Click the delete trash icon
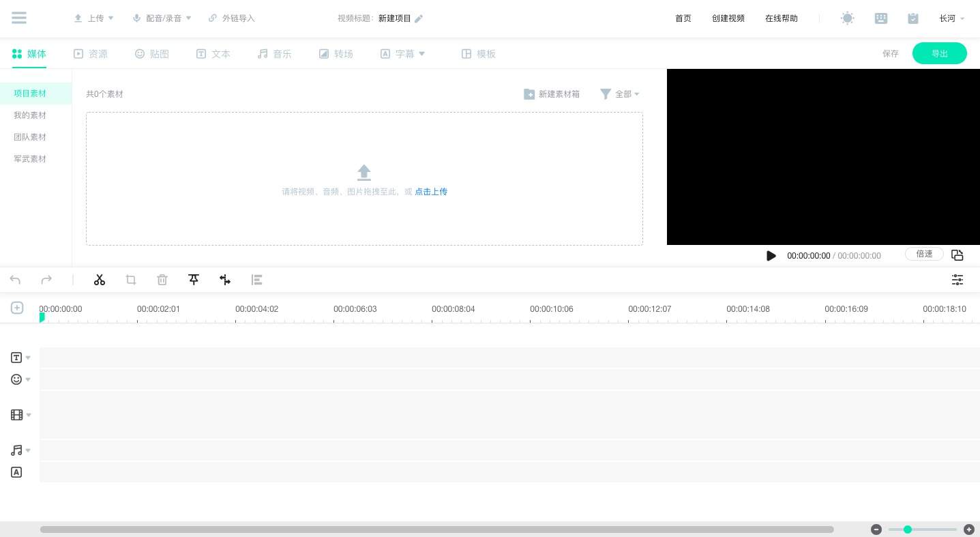 162,280
